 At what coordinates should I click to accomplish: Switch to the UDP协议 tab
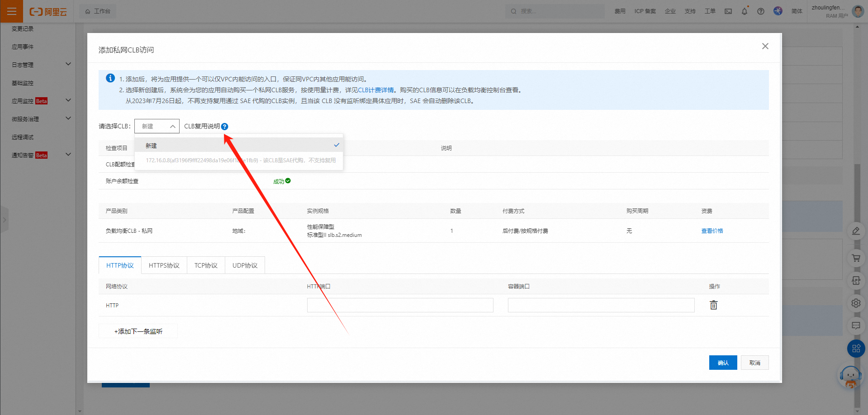[245, 265]
